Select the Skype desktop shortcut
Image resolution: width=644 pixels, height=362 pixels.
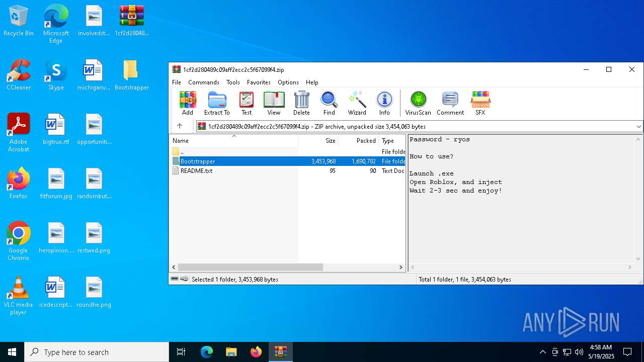(56, 75)
